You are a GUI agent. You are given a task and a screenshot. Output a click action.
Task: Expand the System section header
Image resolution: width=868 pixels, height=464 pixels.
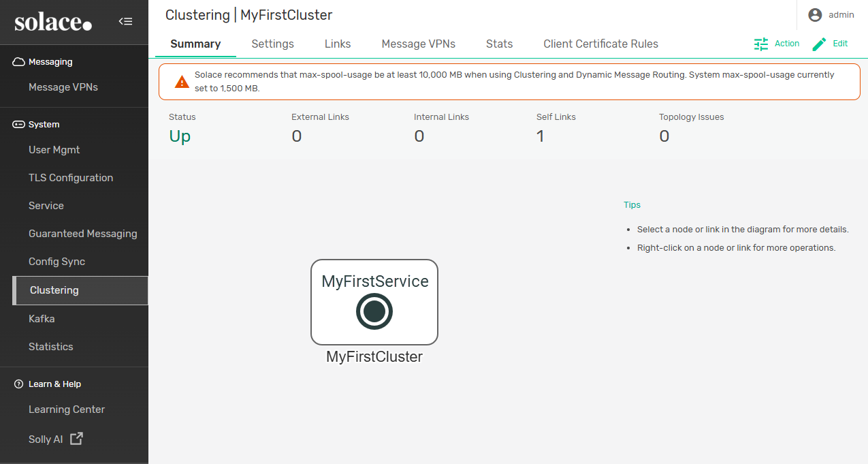coord(44,125)
